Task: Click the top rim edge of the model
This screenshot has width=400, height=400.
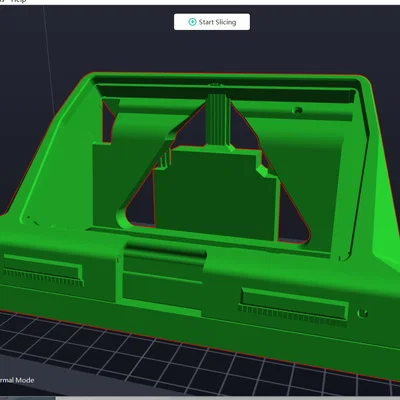Action: 227,76
